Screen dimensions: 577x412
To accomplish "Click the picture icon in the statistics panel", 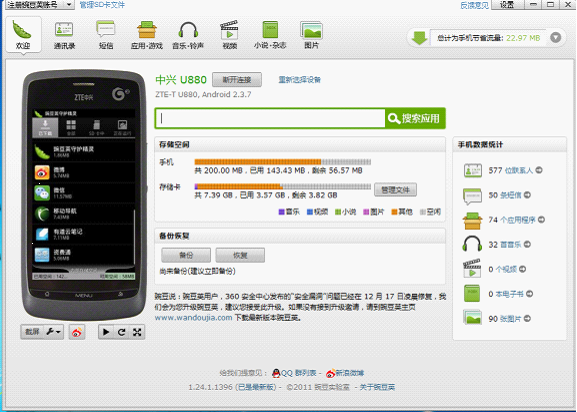I will click(472, 318).
